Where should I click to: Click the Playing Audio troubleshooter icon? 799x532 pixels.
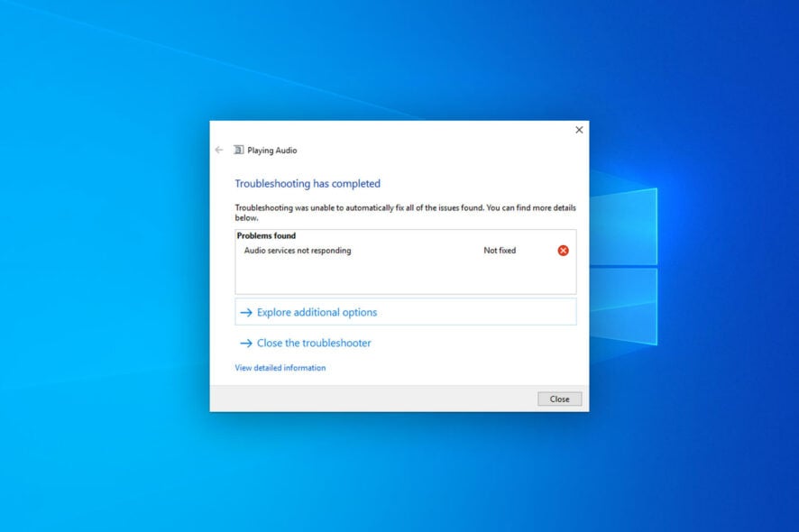coord(239,150)
